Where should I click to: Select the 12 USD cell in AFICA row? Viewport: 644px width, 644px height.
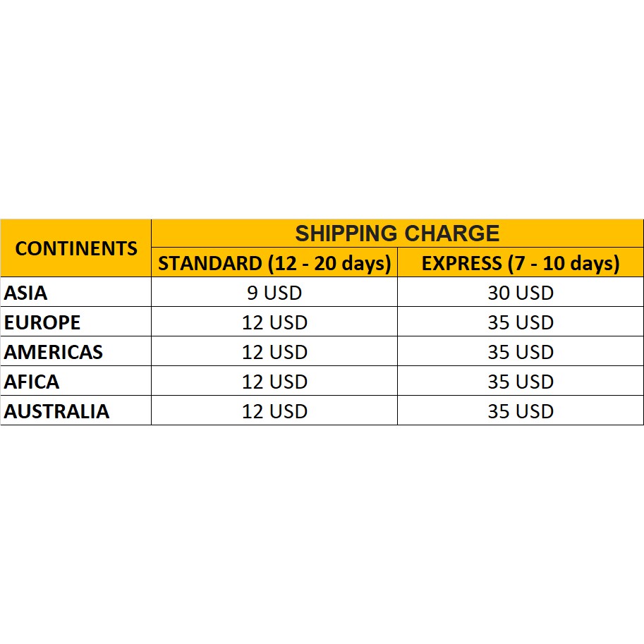click(274, 382)
